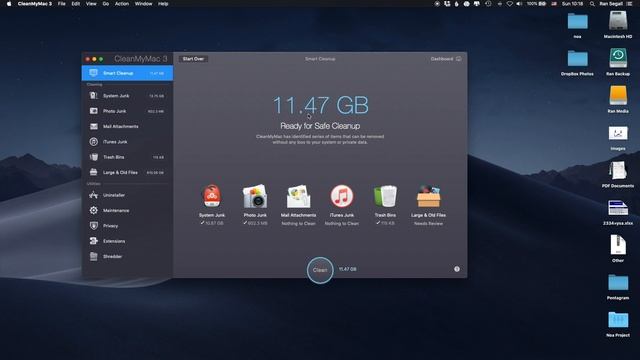Uncheck the System Junk 10.87 GB checkmark
This screenshot has width=640, height=360.
(x=202, y=223)
